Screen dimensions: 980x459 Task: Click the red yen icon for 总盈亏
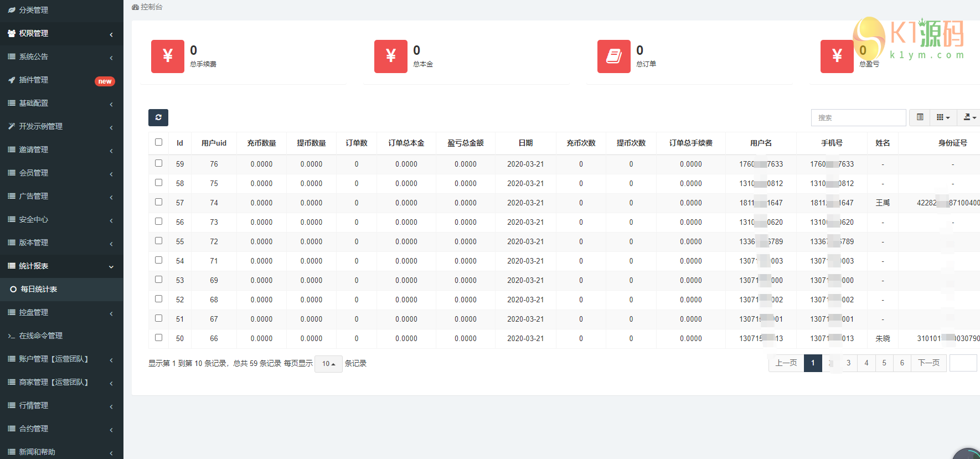click(x=837, y=56)
